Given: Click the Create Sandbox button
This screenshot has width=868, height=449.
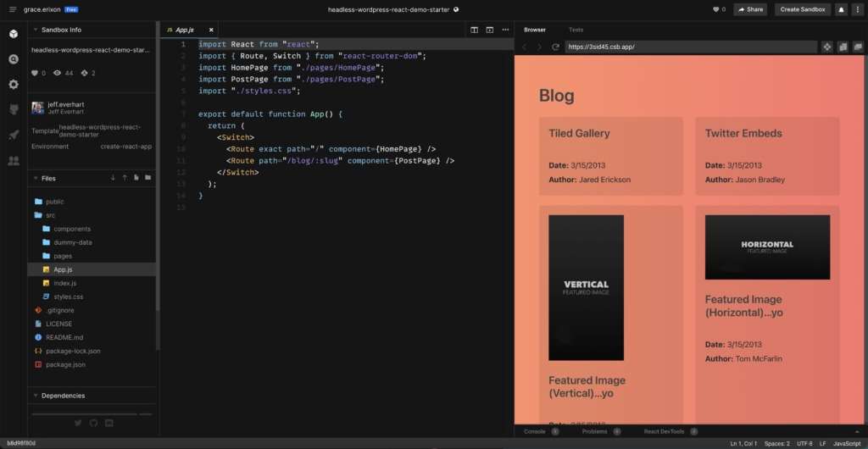Looking at the screenshot, I should [x=803, y=9].
